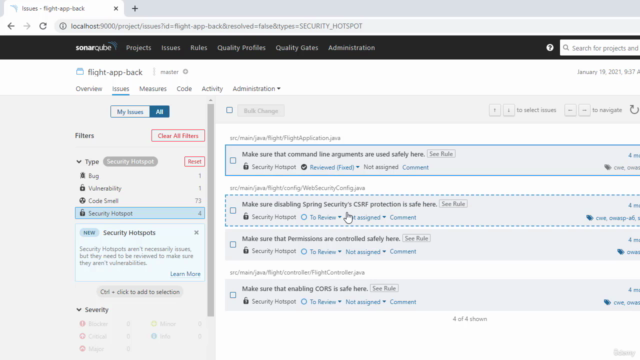
Task: Click the search magnifier icon
Action: [566, 48]
